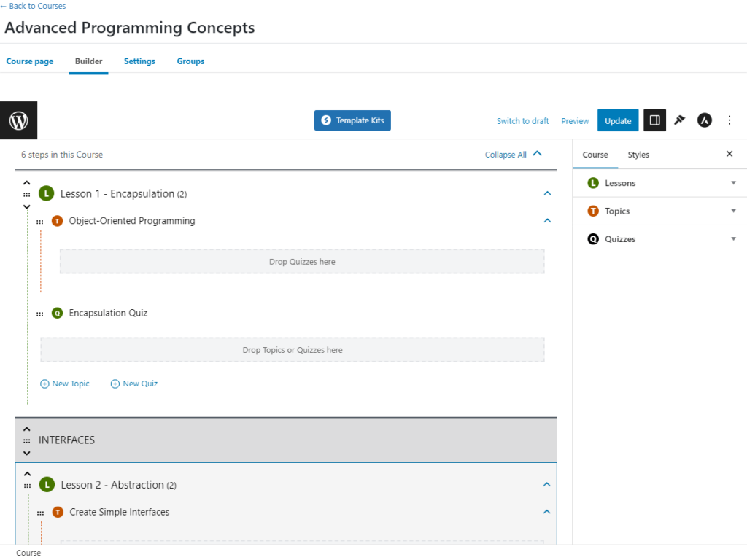Click the drag handle for the INTERFACES section

click(27, 440)
